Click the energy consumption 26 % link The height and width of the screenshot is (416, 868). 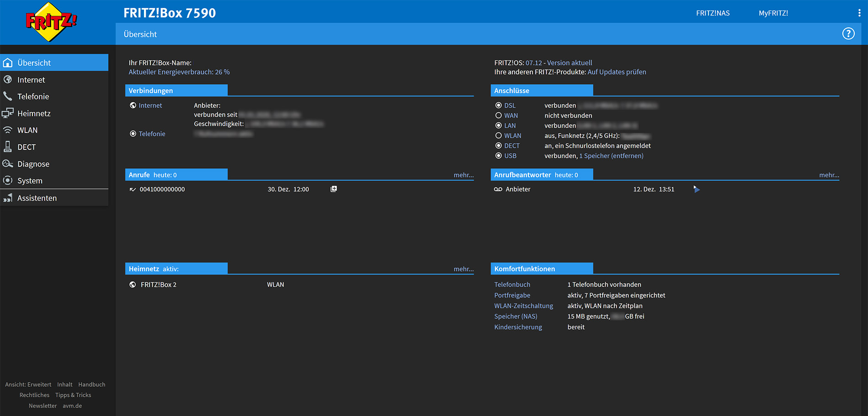[x=179, y=72]
